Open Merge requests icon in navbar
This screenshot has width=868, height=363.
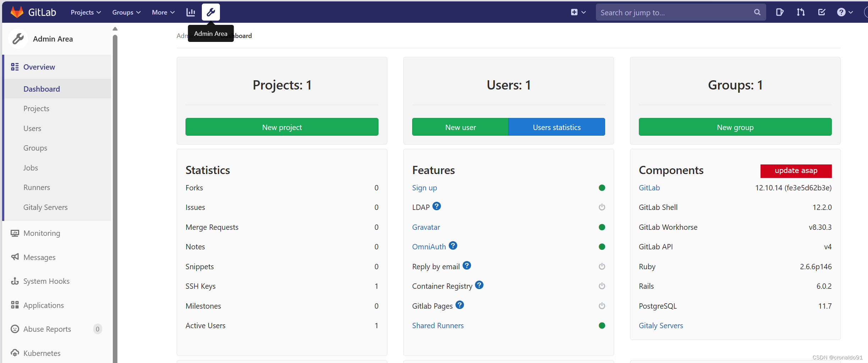pyautogui.click(x=801, y=12)
